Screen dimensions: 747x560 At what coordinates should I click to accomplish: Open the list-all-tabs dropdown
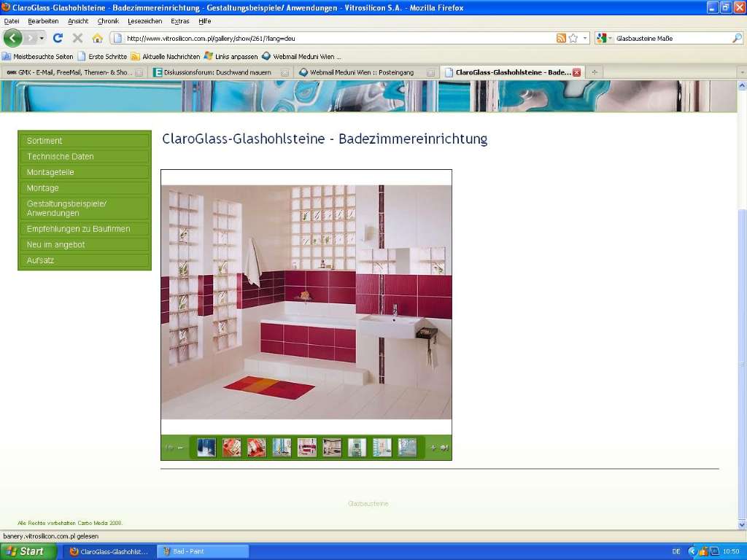point(742,72)
